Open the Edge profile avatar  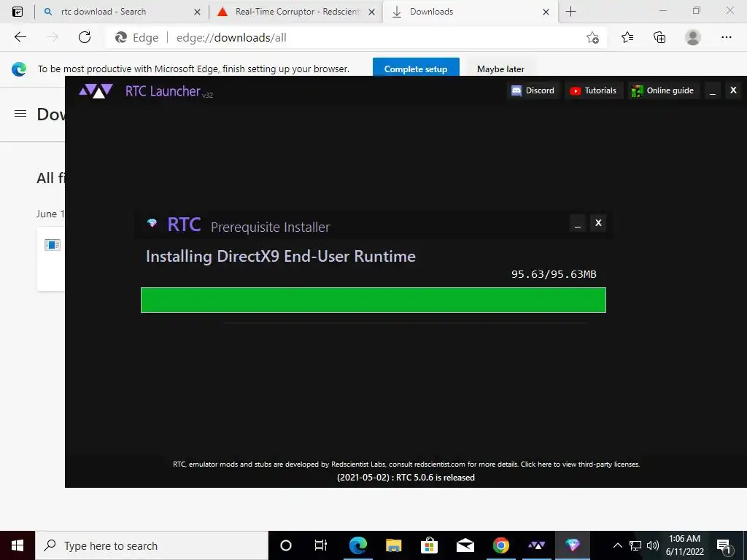click(693, 37)
